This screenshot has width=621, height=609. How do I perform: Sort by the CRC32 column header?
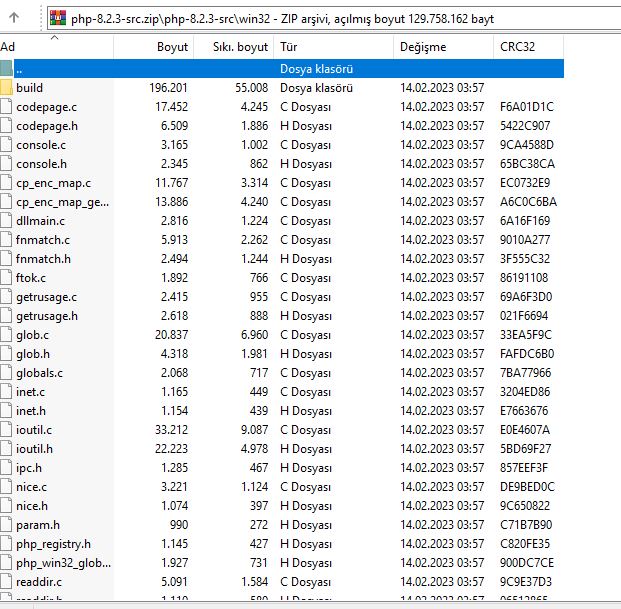tap(529, 47)
